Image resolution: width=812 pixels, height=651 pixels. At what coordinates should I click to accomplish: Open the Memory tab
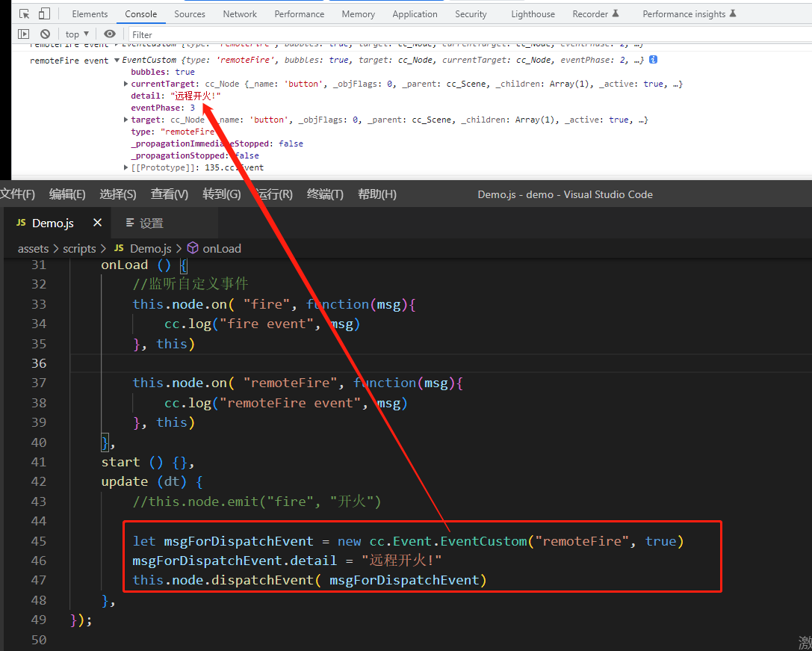click(359, 14)
